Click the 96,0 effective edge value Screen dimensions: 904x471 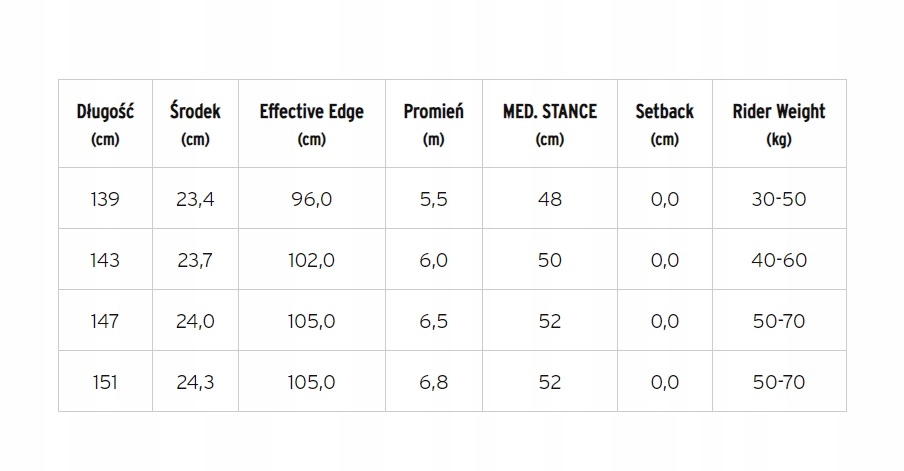[x=311, y=199]
